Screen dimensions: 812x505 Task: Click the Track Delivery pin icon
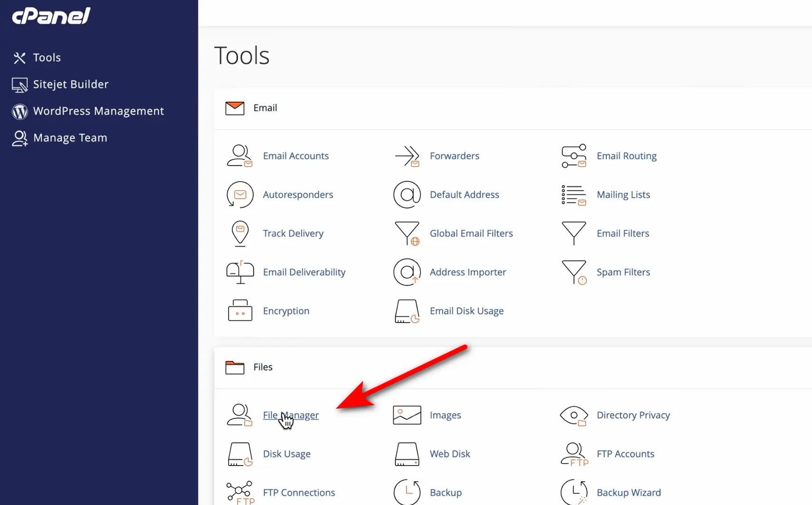click(239, 233)
